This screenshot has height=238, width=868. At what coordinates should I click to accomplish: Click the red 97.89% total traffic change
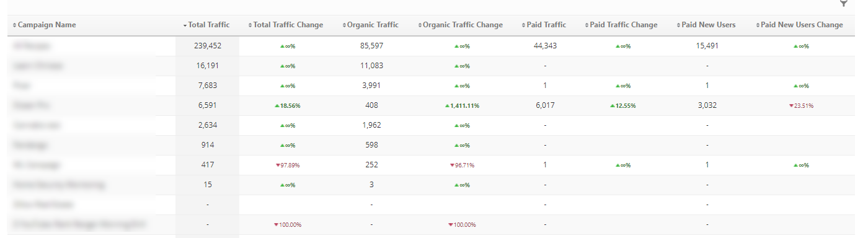tap(288, 165)
